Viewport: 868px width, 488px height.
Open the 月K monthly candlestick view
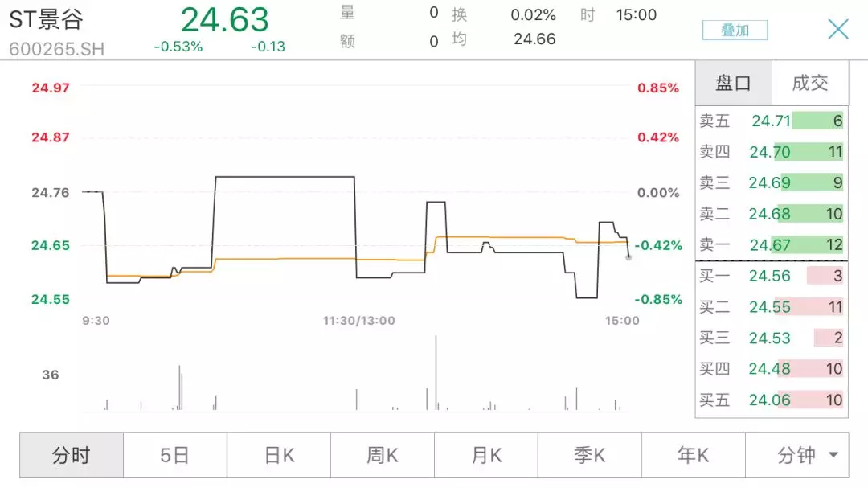[x=486, y=455]
